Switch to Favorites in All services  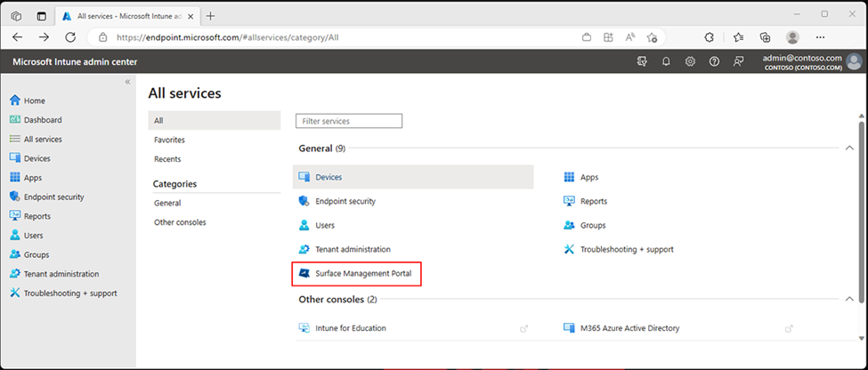(169, 140)
